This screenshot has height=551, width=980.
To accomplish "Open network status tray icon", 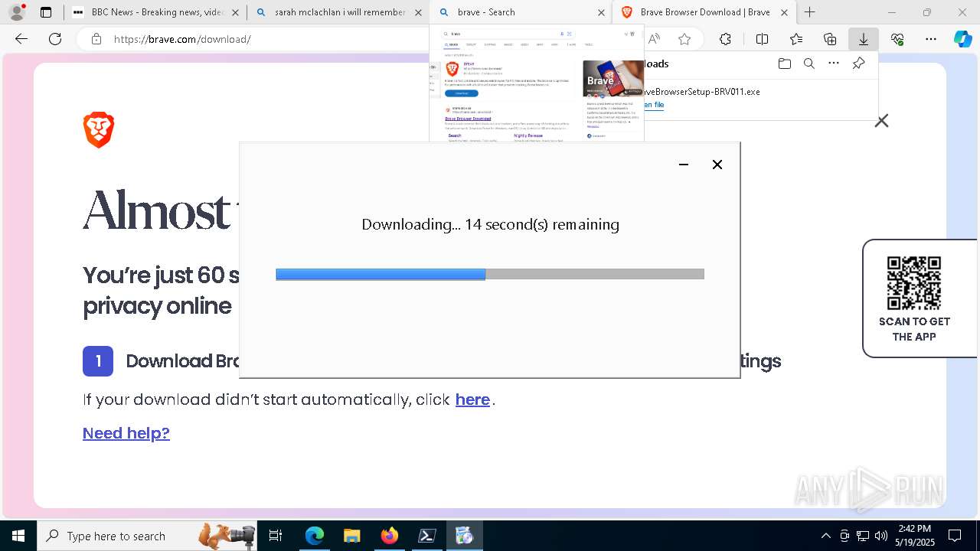I will coord(863,536).
